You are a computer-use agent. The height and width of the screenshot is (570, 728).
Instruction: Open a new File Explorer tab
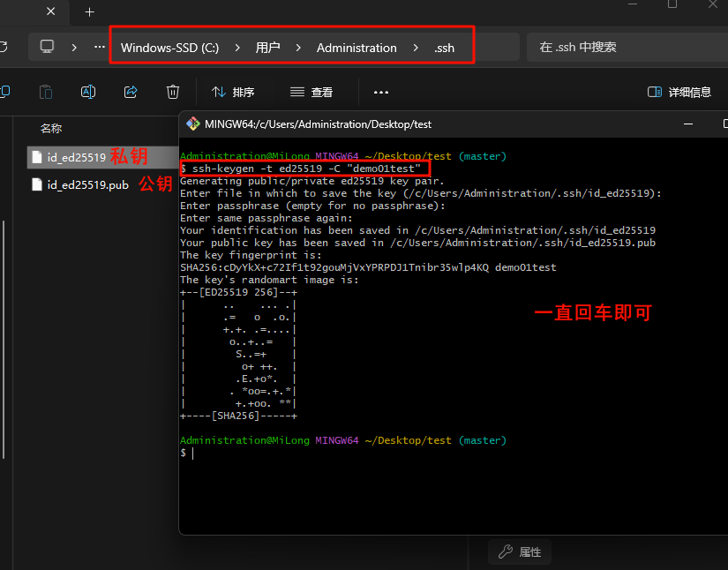[x=90, y=12]
